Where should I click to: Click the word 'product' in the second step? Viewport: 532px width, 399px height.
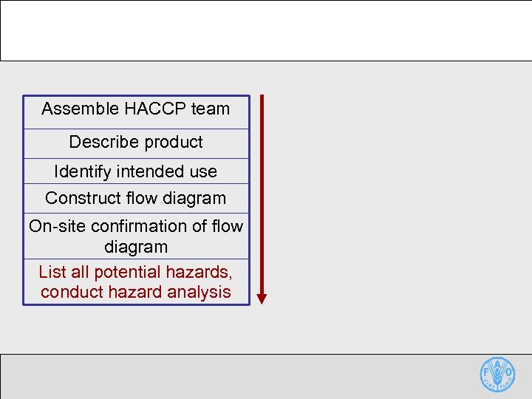(x=173, y=142)
